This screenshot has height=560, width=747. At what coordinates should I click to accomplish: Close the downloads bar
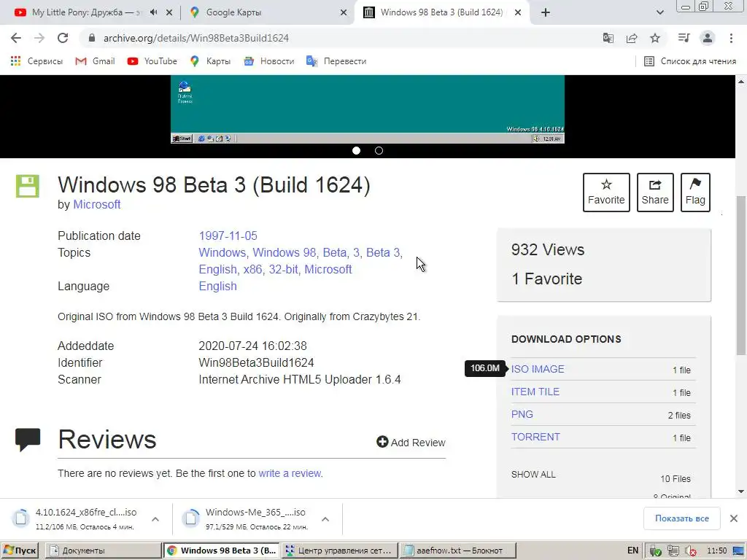point(734,518)
